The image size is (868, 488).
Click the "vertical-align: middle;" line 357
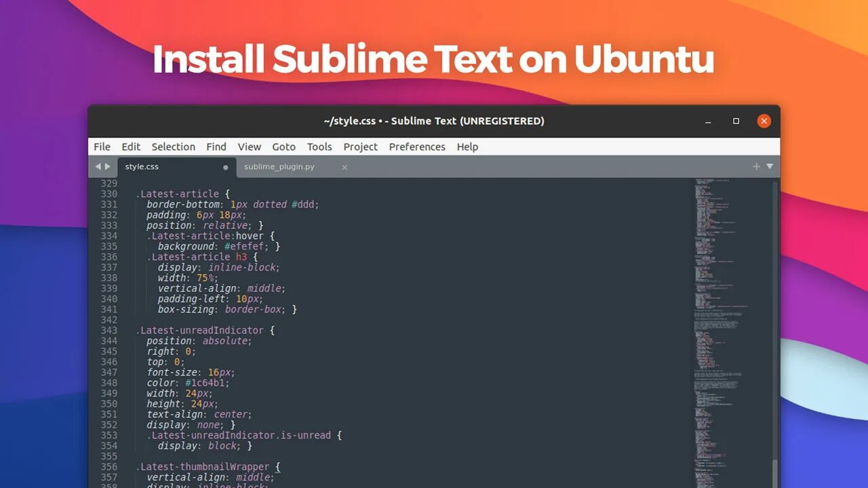coord(210,477)
